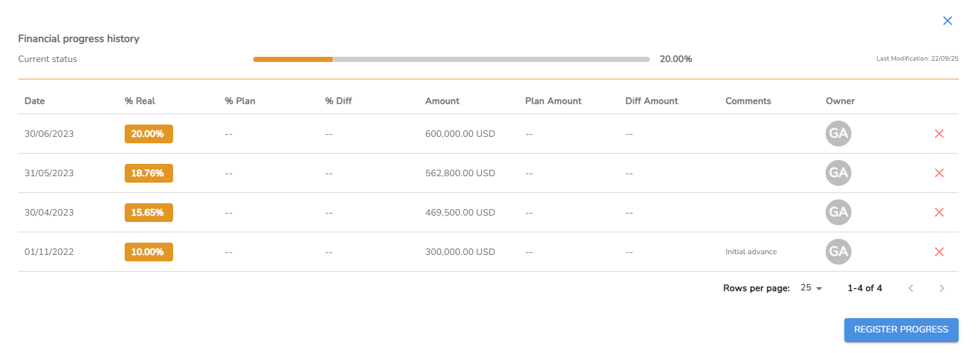Click the % Real column header

[140, 101]
